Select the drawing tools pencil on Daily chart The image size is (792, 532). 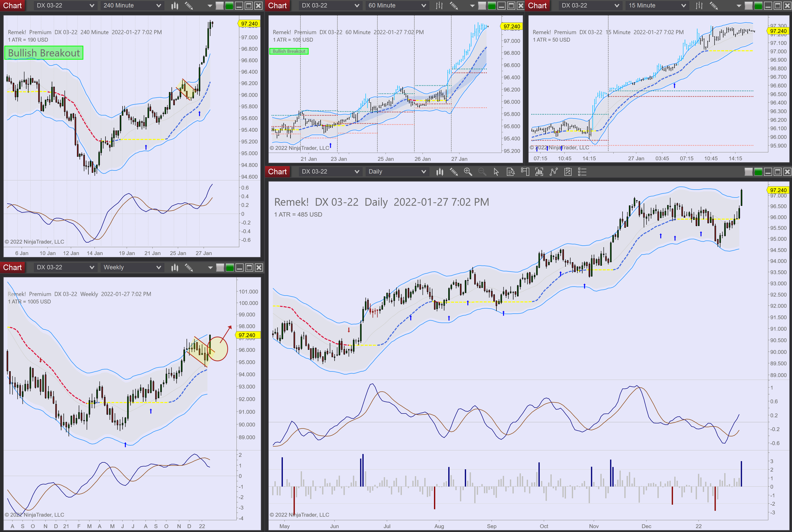[x=454, y=172]
